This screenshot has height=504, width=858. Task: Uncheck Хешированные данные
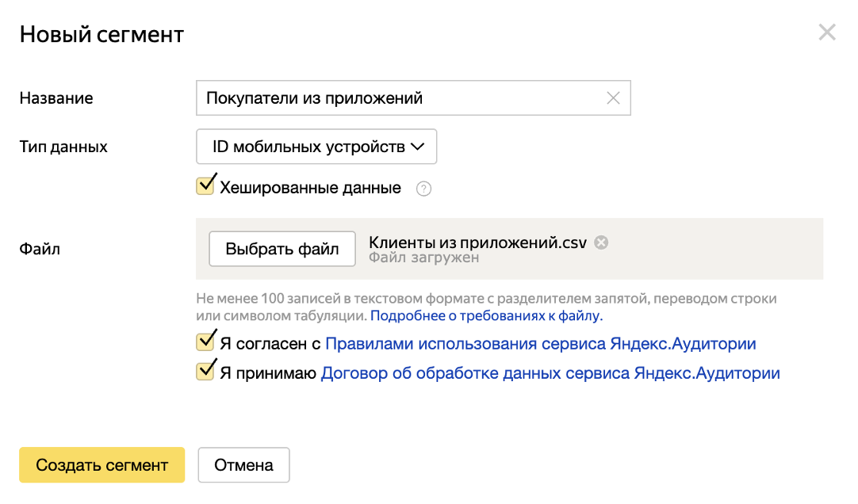tap(205, 185)
